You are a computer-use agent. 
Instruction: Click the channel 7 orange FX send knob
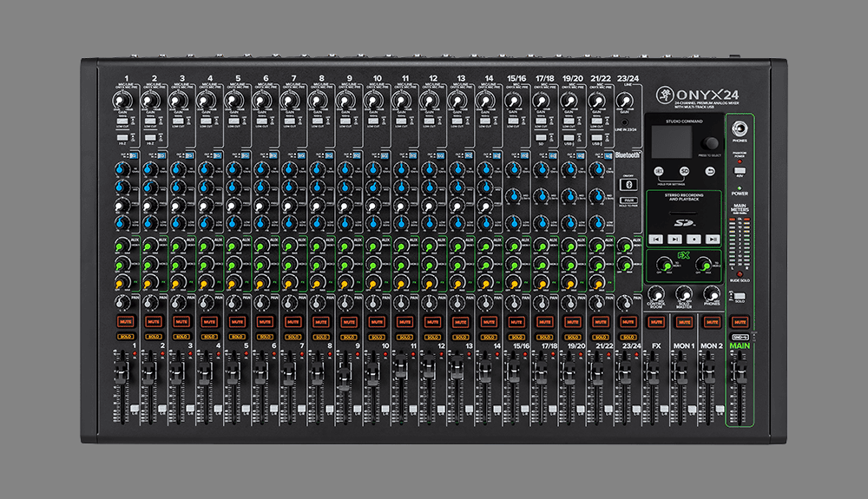click(x=290, y=283)
